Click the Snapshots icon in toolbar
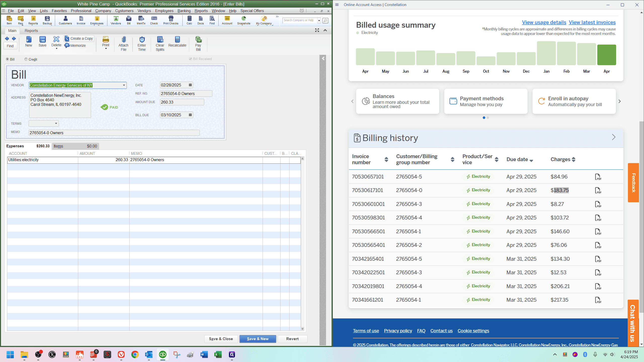This screenshot has width=644, height=362. 244,20
